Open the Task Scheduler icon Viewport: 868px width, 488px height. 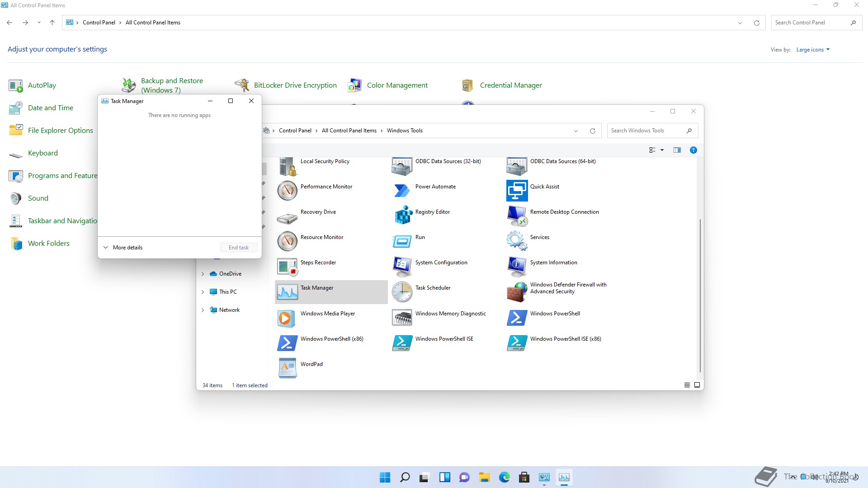pos(402,292)
